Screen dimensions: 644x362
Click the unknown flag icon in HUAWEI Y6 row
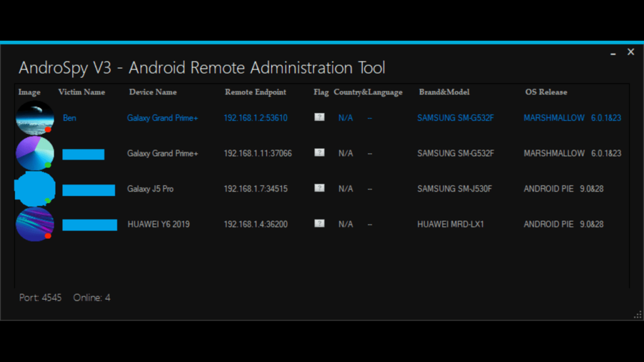(319, 223)
